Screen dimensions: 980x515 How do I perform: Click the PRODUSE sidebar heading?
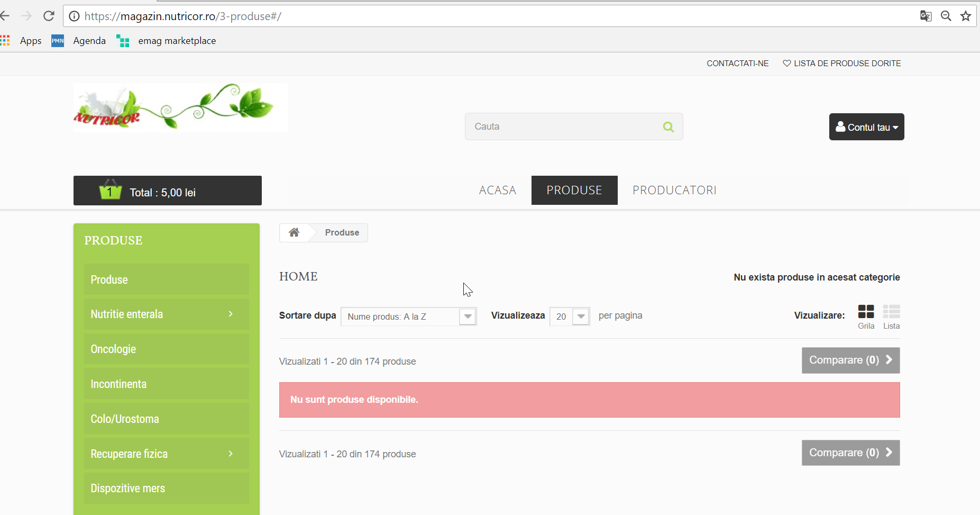point(113,240)
